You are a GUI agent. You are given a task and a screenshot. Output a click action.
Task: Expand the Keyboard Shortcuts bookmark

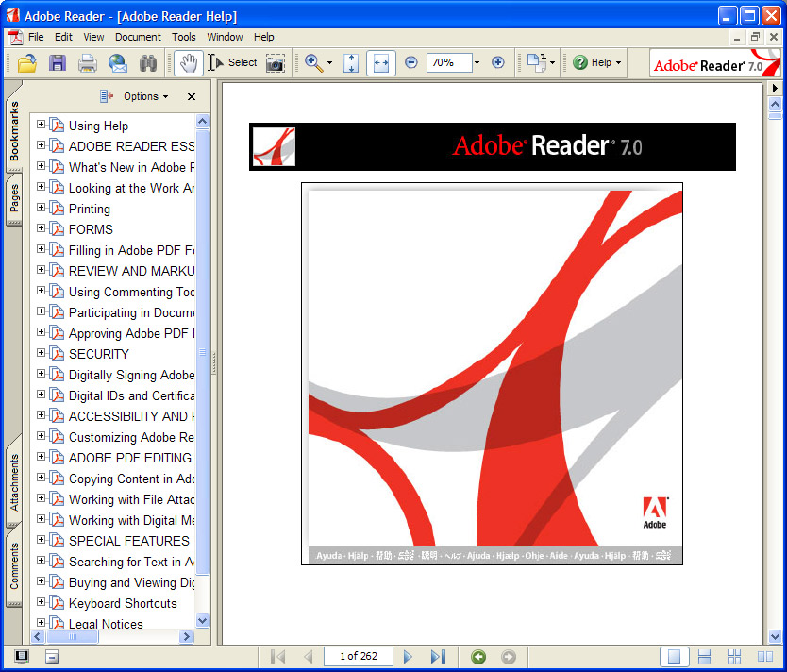(42, 602)
